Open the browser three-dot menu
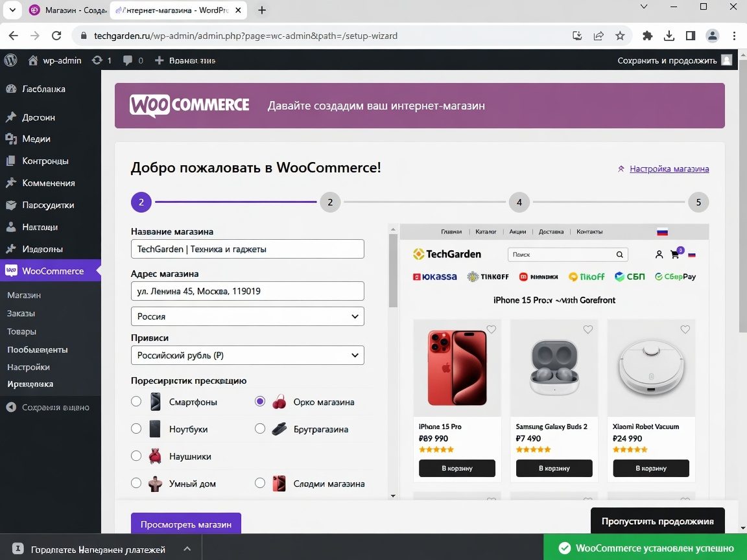 [x=734, y=36]
